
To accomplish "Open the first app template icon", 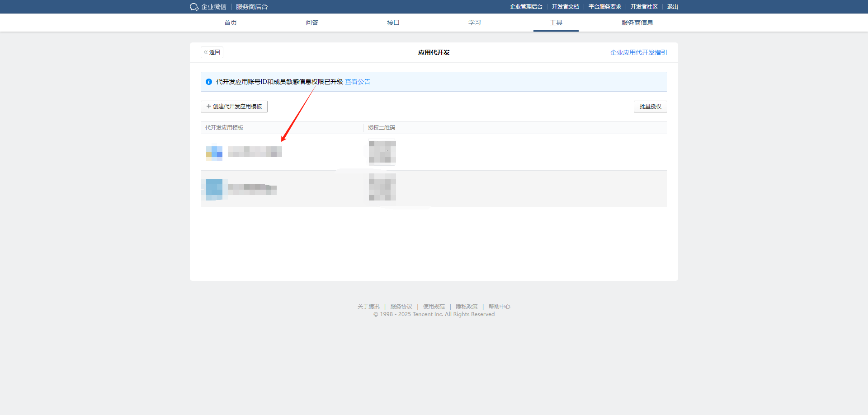I will click(214, 153).
